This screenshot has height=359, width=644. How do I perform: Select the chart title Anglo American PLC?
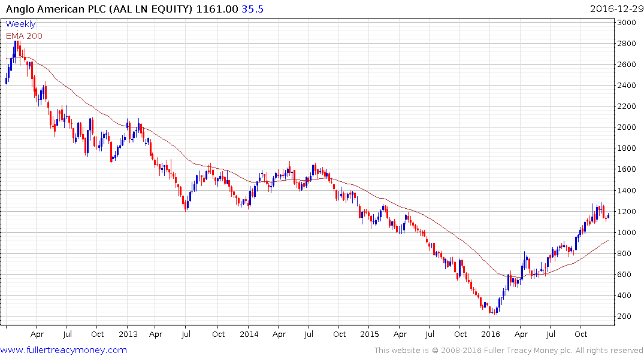click(56, 9)
